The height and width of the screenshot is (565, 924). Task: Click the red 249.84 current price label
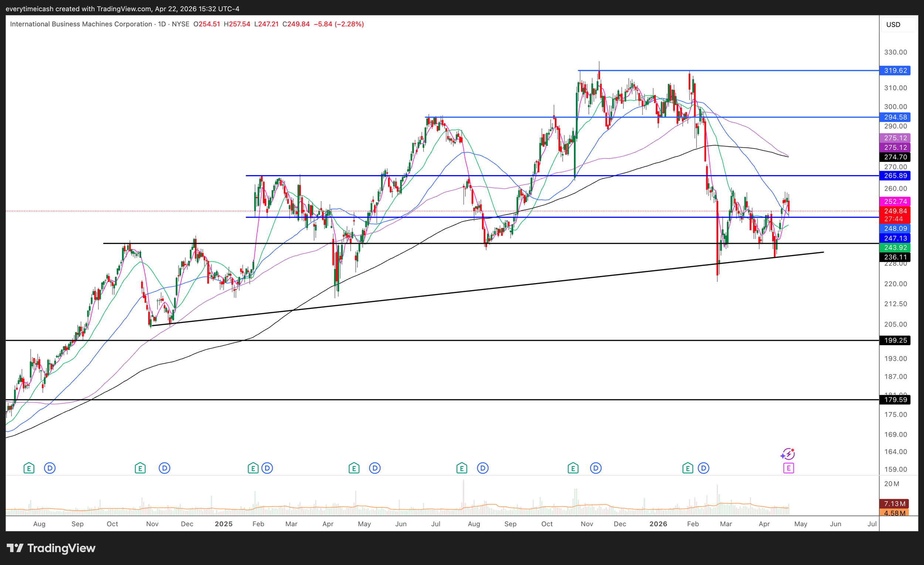coord(895,211)
